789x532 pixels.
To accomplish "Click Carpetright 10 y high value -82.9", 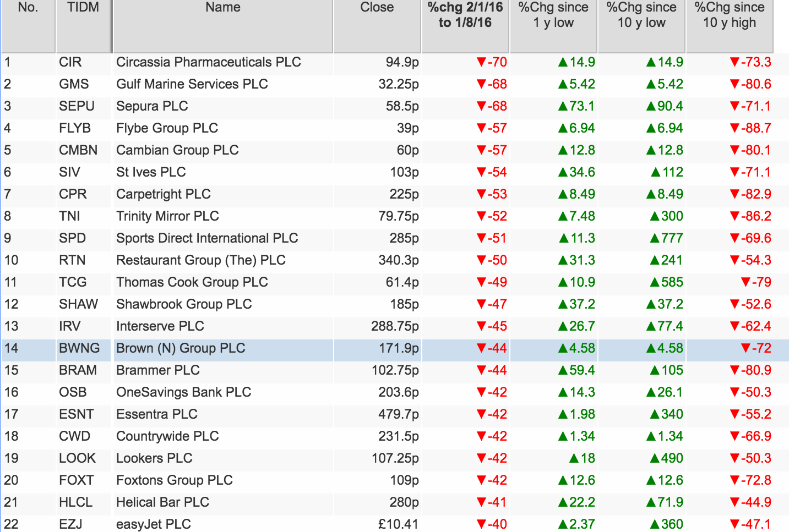I will click(750, 194).
